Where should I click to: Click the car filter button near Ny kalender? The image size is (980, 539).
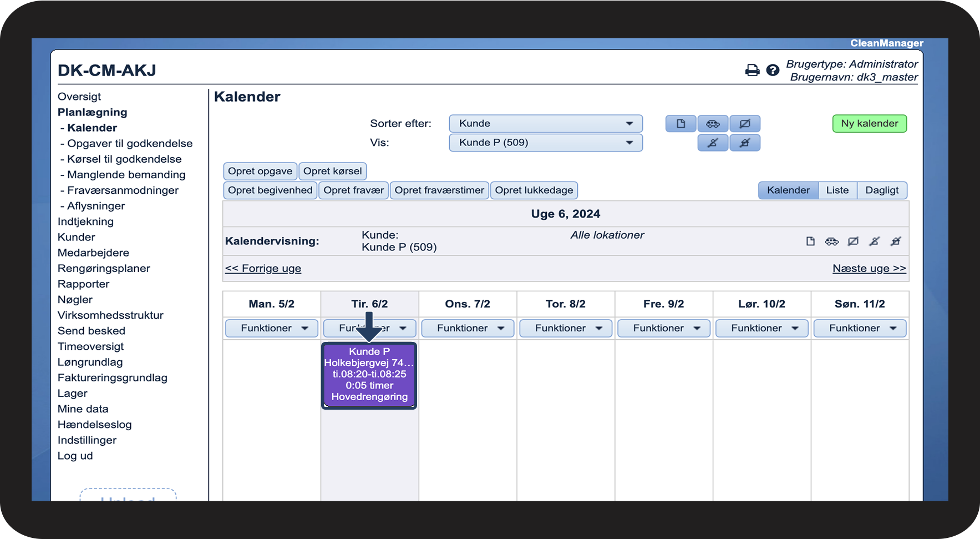click(x=713, y=124)
